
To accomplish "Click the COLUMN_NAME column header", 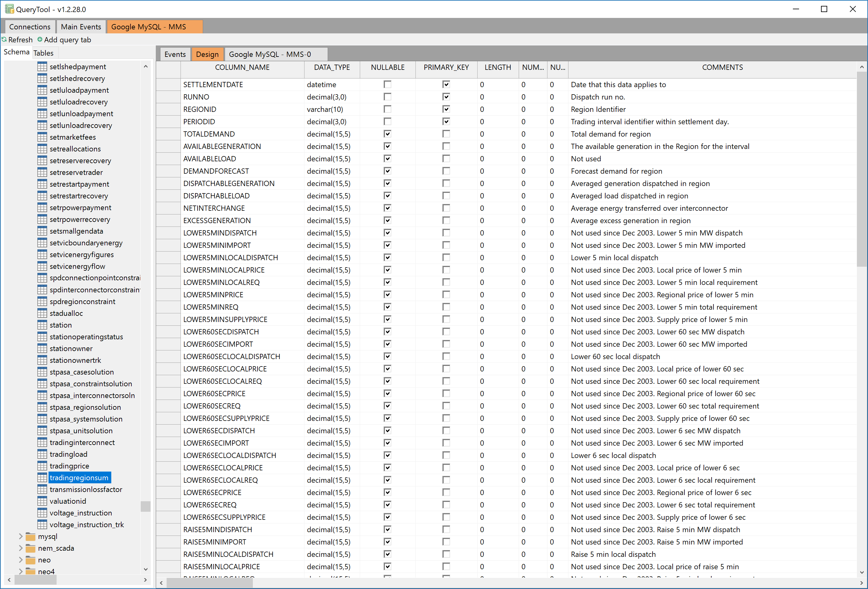I will [x=242, y=67].
